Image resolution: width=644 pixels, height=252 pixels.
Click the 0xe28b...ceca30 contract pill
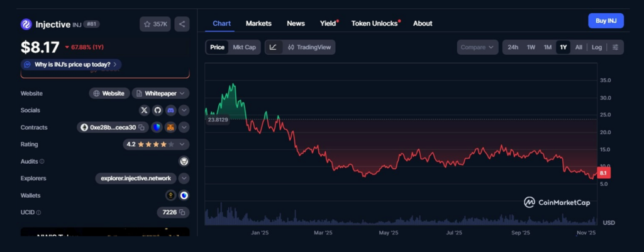pyautogui.click(x=113, y=128)
